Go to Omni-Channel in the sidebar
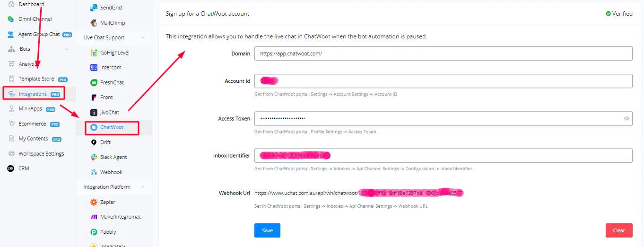644x247 pixels. [35, 19]
